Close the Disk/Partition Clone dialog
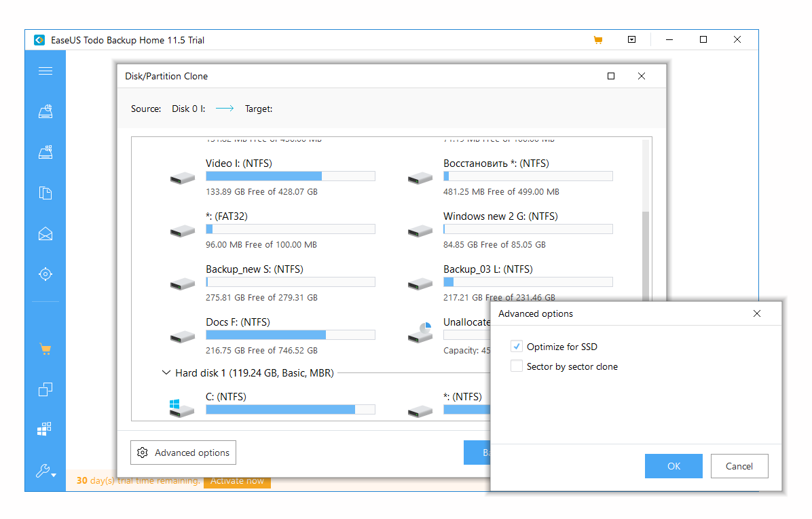This screenshot has width=812, height=519. click(x=642, y=76)
